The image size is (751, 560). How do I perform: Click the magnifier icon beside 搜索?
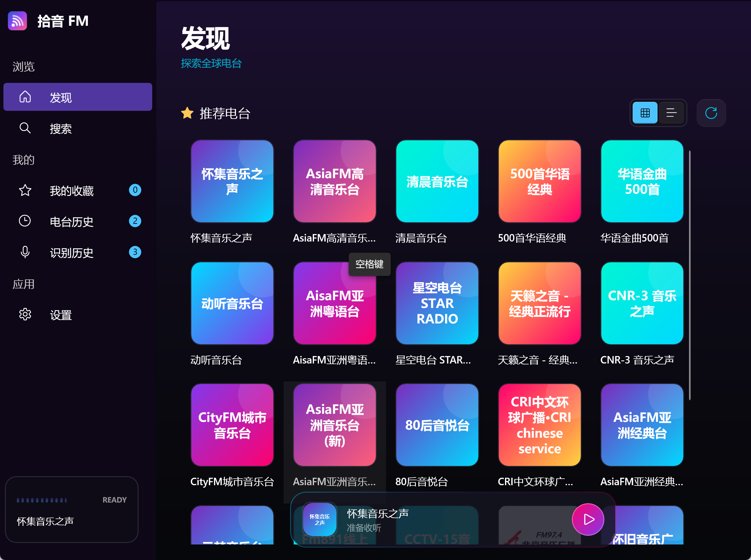tap(25, 128)
